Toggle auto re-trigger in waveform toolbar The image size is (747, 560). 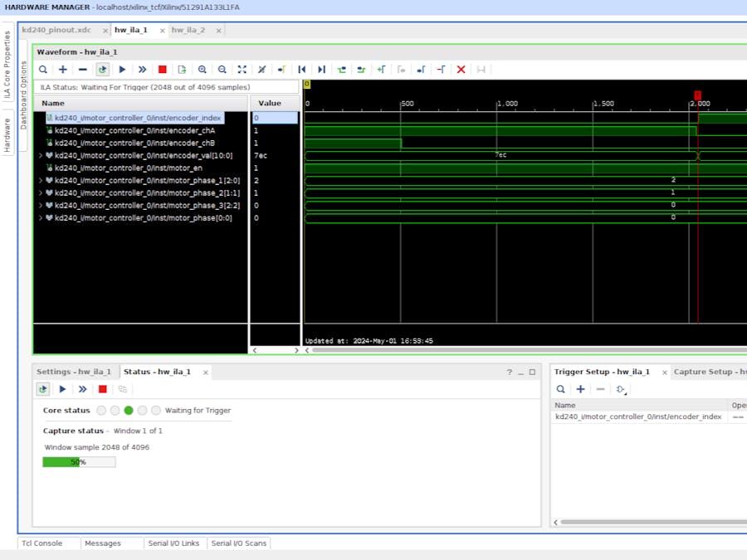(x=102, y=70)
